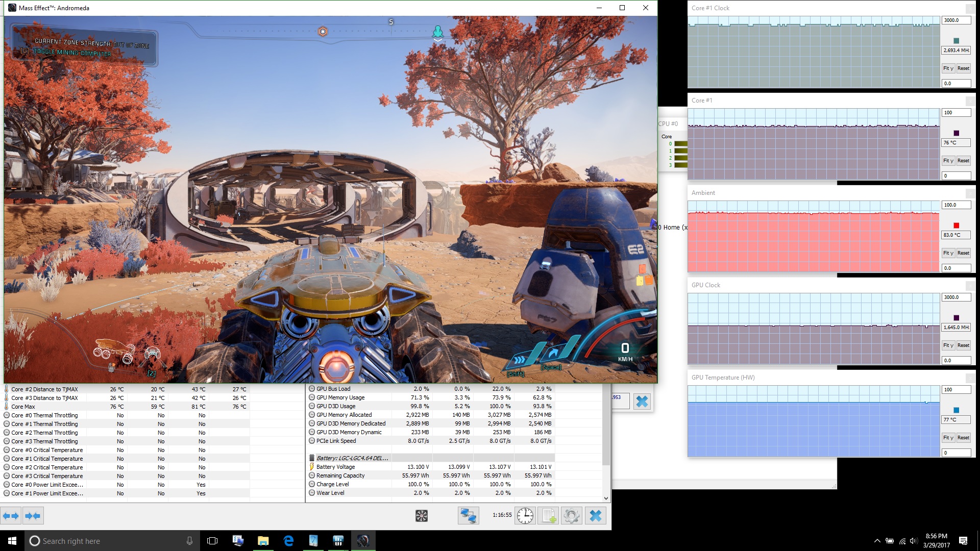Open Task View on taskbar

(x=212, y=541)
